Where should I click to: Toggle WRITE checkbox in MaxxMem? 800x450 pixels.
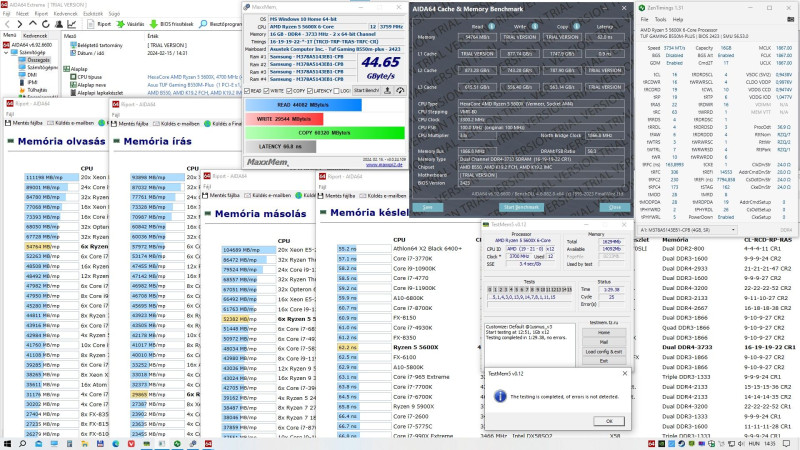266,91
